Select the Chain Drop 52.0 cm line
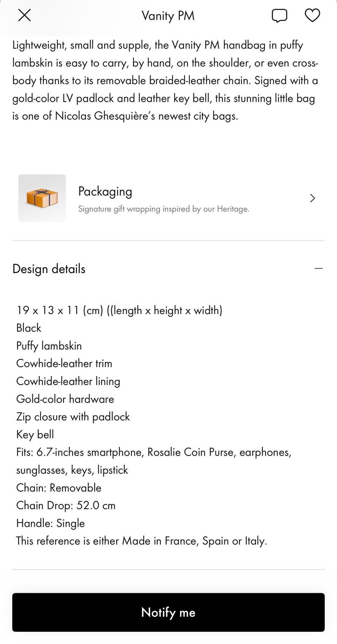Image resolution: width=337 pixels, height=644 pixels. 66,506
